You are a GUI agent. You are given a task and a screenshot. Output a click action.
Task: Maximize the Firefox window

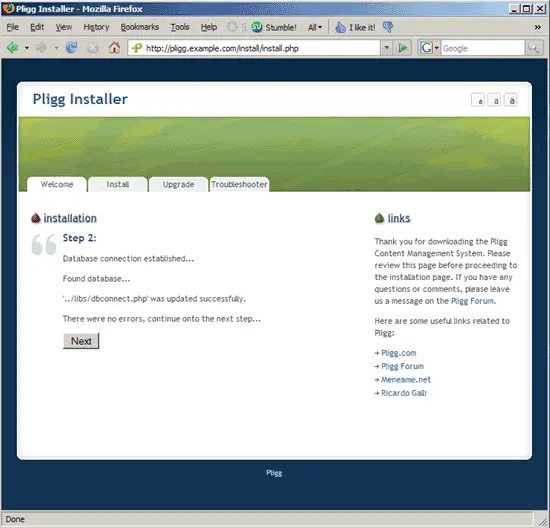[526, 8]
